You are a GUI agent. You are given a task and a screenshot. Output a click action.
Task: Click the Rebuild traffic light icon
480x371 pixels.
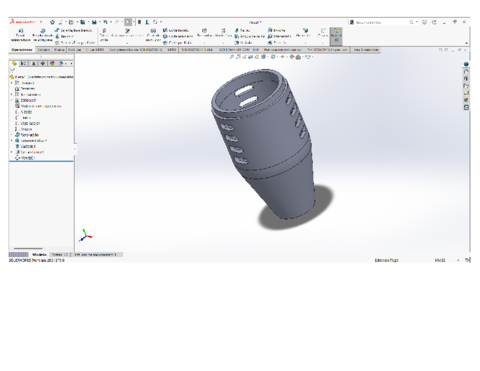139,22
